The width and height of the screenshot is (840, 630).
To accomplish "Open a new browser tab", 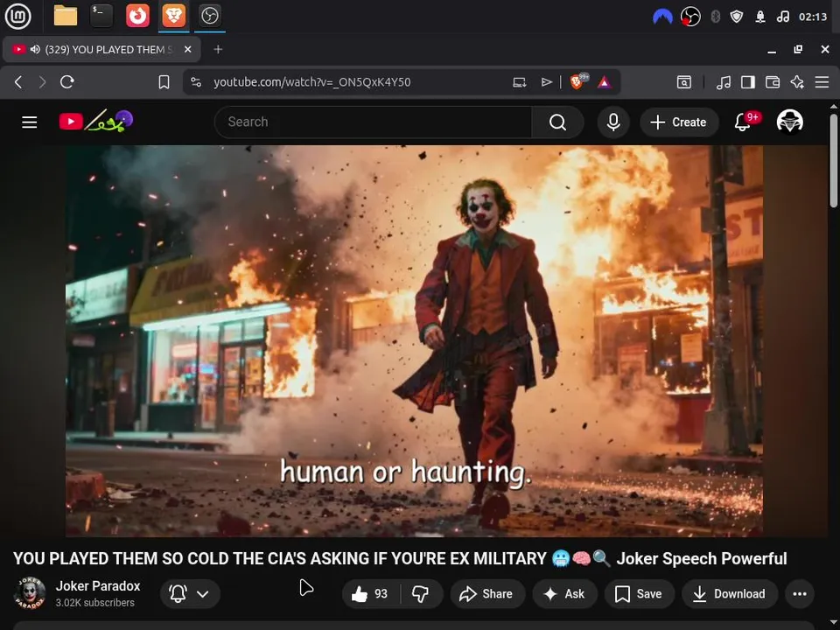I will (218, 49).
